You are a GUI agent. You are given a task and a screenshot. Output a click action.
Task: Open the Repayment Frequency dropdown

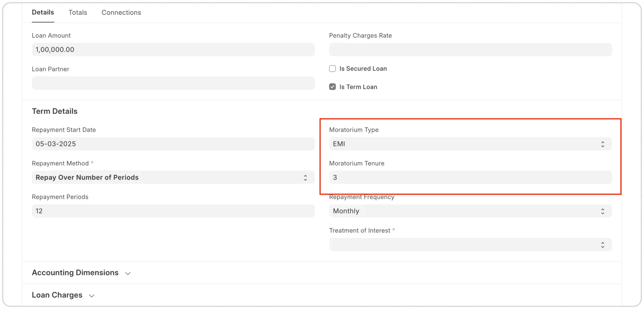(470, 211)
